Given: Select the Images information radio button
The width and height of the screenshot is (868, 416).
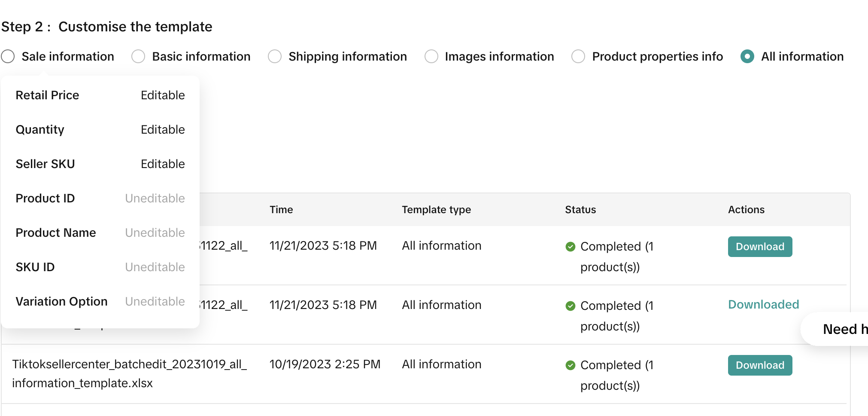Looking at the screenshot, I should click(x=431, y=56).
